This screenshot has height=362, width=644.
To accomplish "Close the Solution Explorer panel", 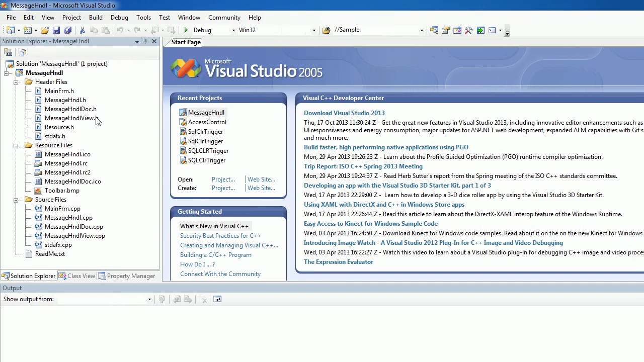I will [154, 41].
